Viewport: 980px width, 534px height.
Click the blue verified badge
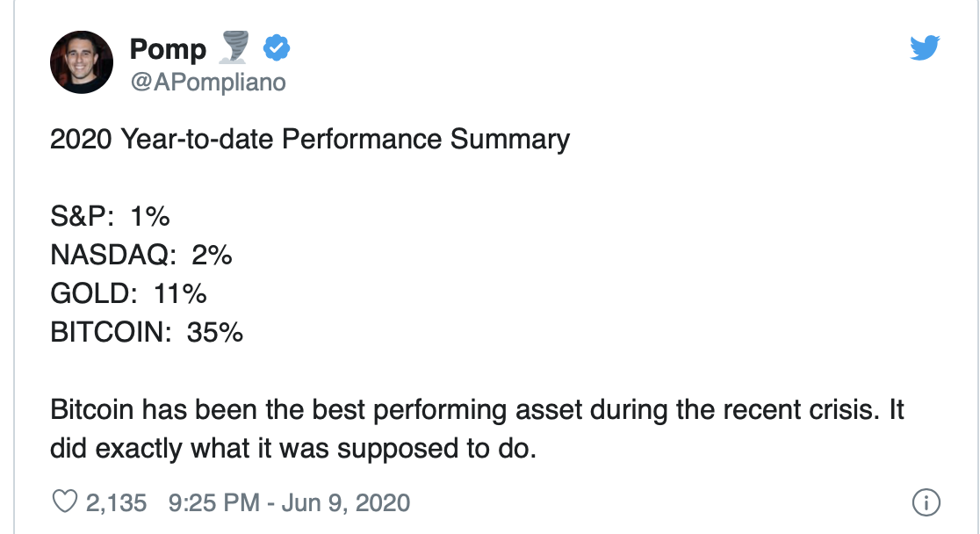[277, 48]
